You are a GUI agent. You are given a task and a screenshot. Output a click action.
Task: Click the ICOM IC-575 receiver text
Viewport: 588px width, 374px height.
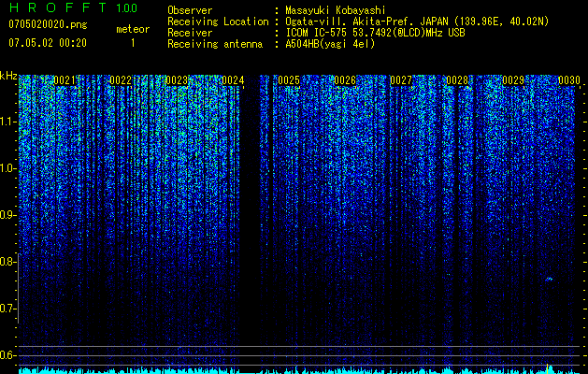click(375, 33)
